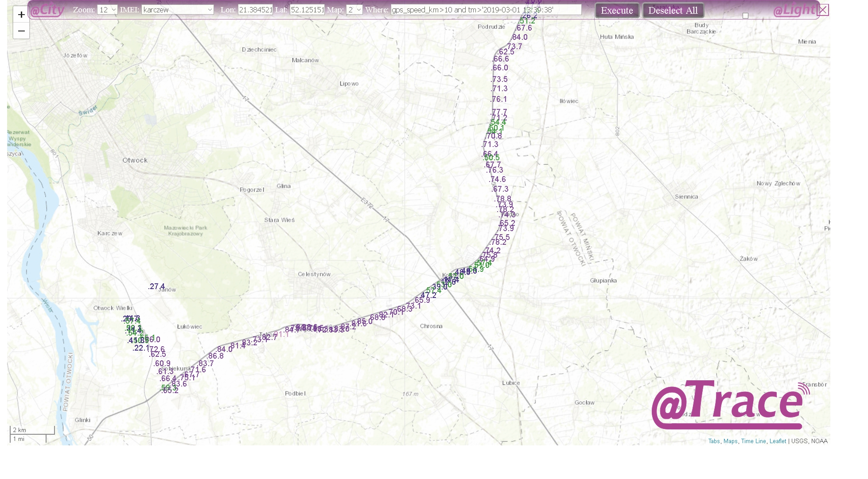868x479 pixels.
Task: Zoom in the map with plus button
Action: 21,15
